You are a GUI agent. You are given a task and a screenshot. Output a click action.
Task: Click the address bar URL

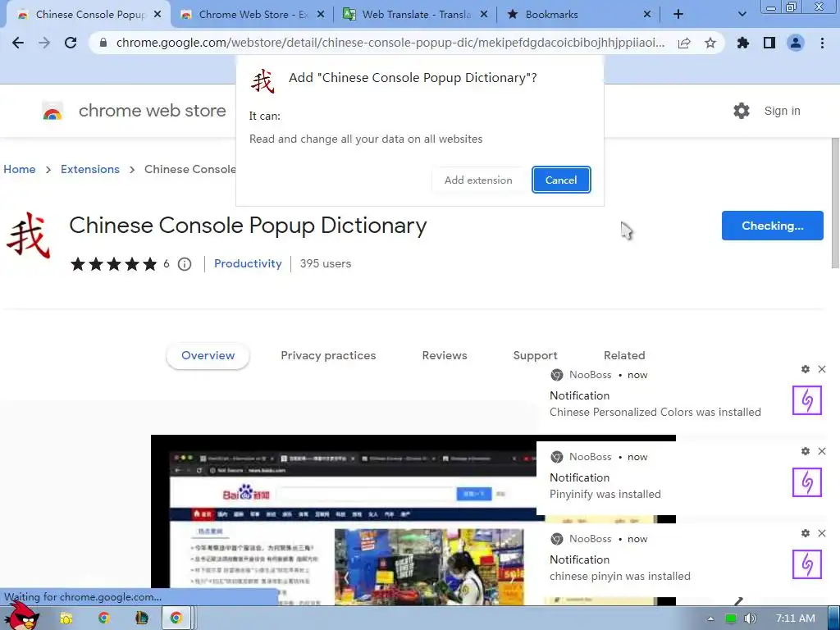pos(390,43)
